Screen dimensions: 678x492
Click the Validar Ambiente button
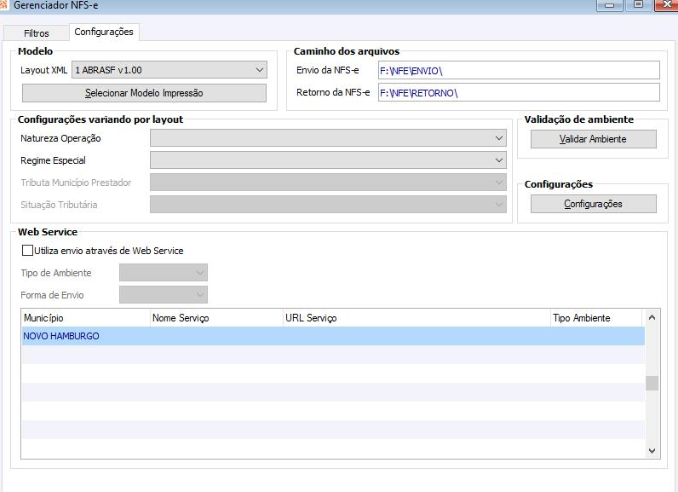click(593, 139)
